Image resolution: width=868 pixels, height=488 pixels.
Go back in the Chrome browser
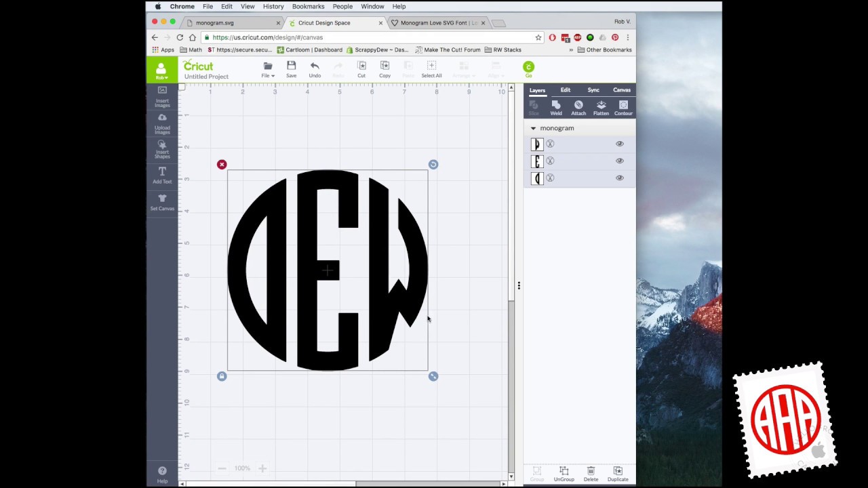click(x=155, y=37)
